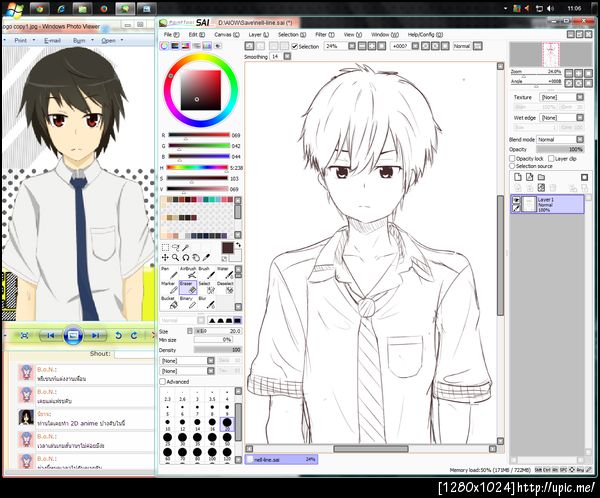Click E-mail in Photo Viewer toolbar
Screen dimensions: 600x498
pos(52,40)
